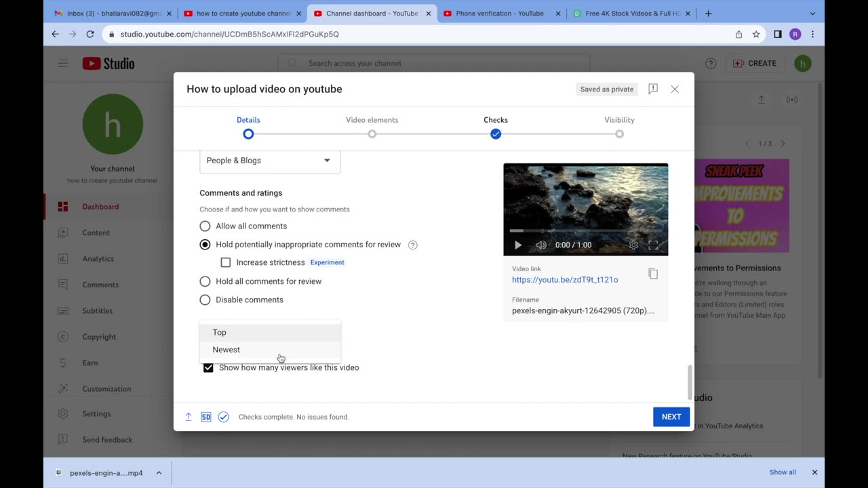
Task: Select Disable comments radio button
Action: [x=205, y=300]
